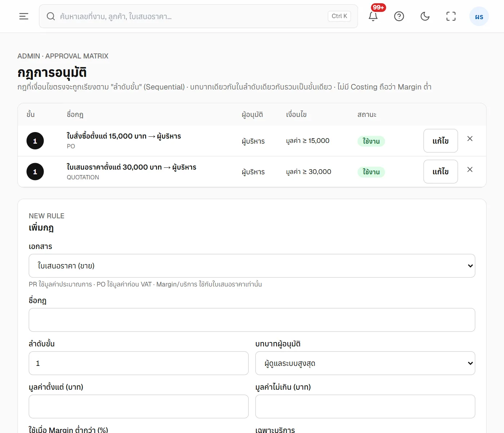
Task: Open the hamburger sidebar menu
Action: click(x=24, y=16)
